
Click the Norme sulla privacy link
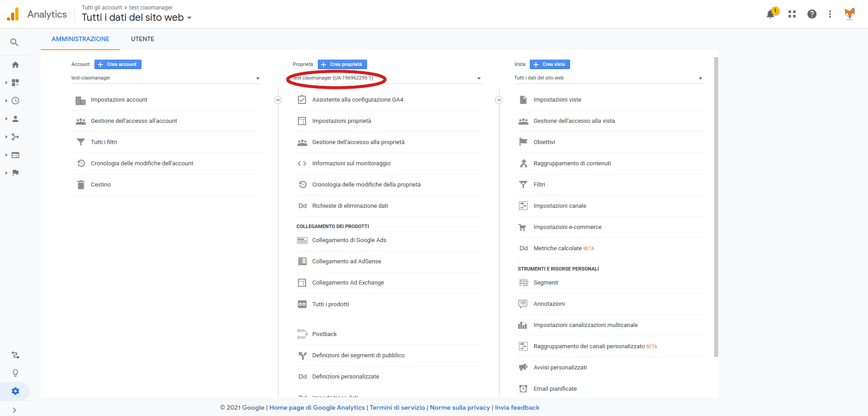pyautogui.click(x=460, y=407)
